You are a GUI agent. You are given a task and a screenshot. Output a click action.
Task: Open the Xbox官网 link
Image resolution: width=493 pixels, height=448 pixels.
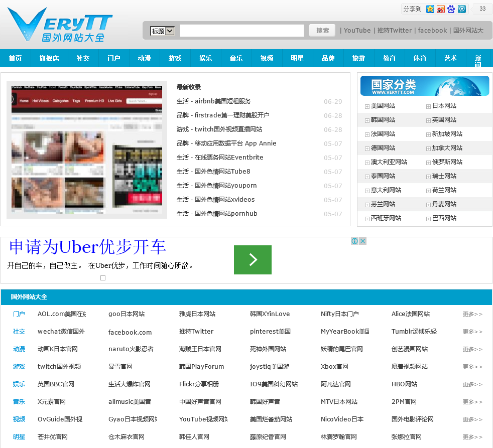click(334, 367)
